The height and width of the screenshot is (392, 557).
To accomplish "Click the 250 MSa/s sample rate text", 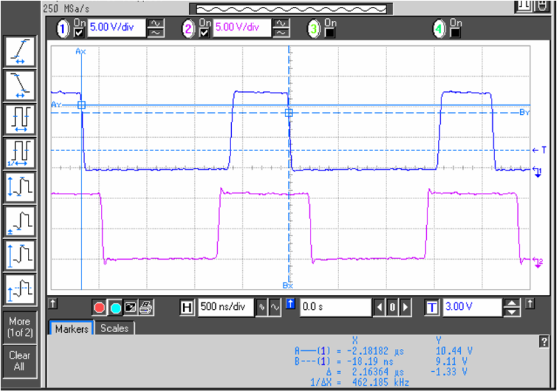I will tap(66, 8).
